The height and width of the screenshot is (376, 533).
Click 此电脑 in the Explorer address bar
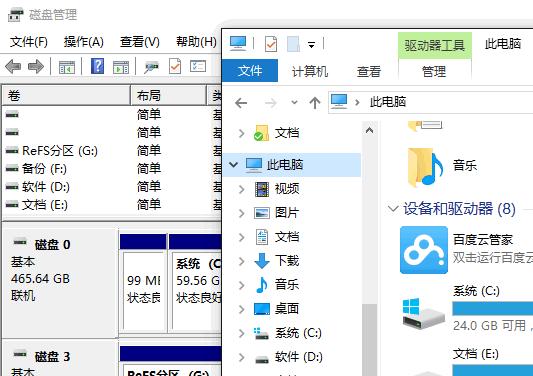pyautogui.click(x=388, y=102)
